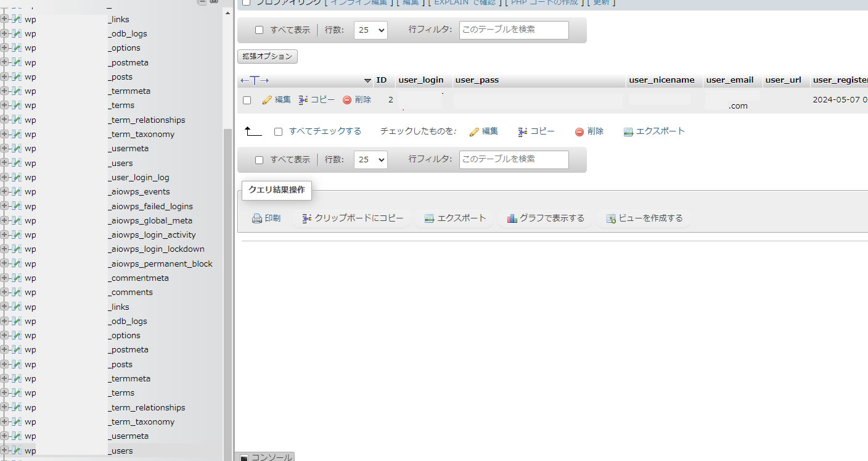Tick the すべて表示 checkbox above the results table
Screen dimensions: 868x461
click(259, 30)
